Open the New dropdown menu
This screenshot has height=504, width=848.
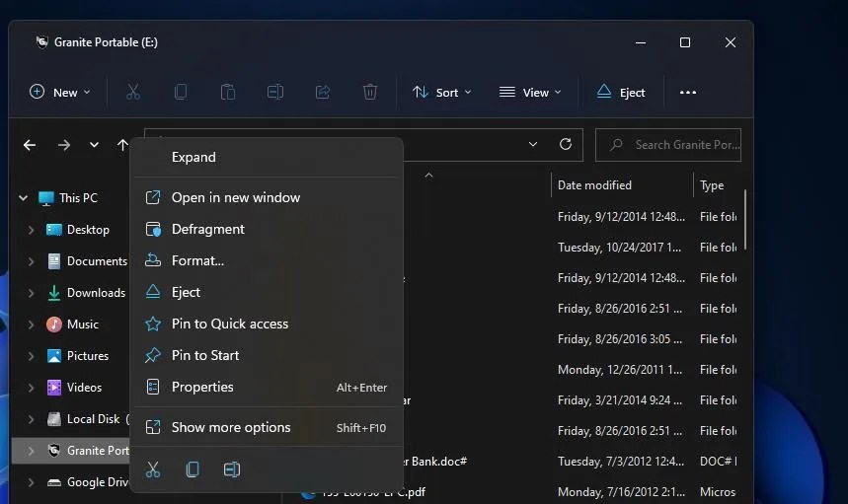60,93
